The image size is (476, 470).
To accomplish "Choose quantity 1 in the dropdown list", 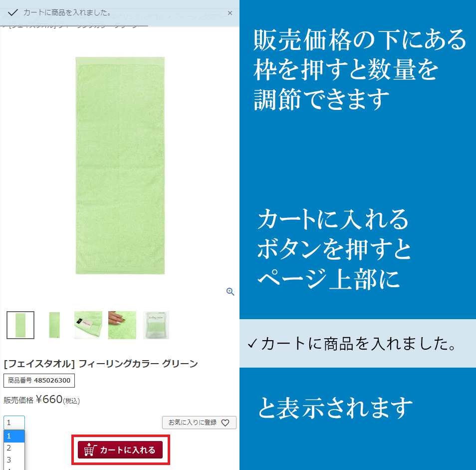I will (14, 436).
